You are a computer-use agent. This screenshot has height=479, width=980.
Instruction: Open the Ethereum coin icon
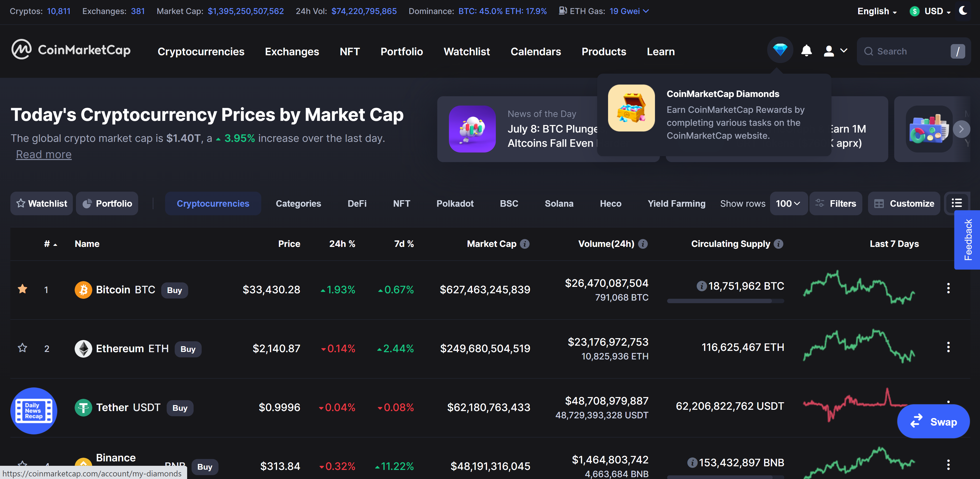(83, 348)
